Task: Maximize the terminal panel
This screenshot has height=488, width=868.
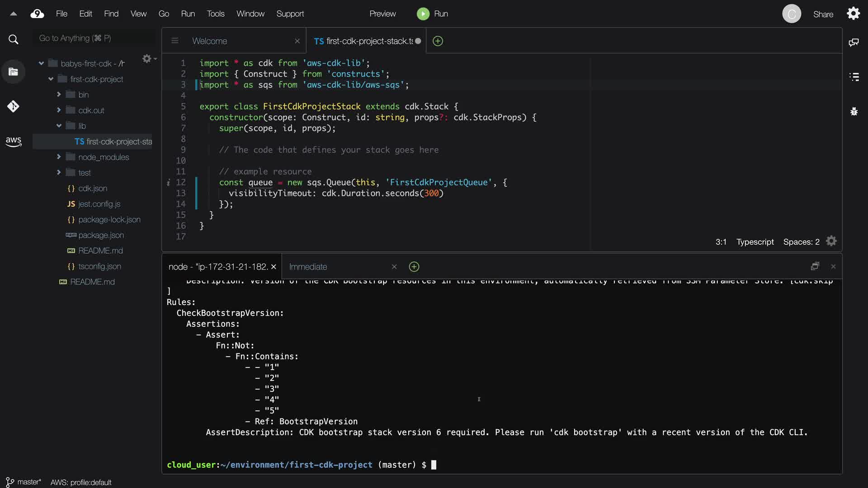Action: 815,266
